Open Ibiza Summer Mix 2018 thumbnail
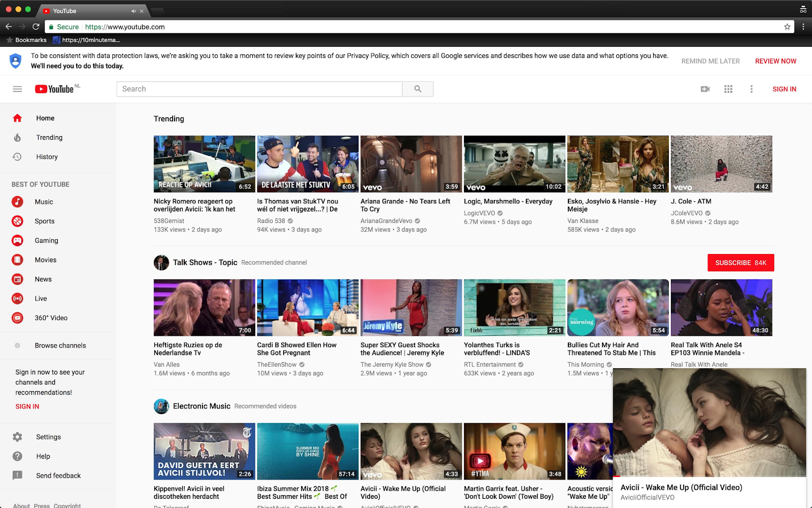This screenshot has width=812, height=508. click(x=308, y=451)
